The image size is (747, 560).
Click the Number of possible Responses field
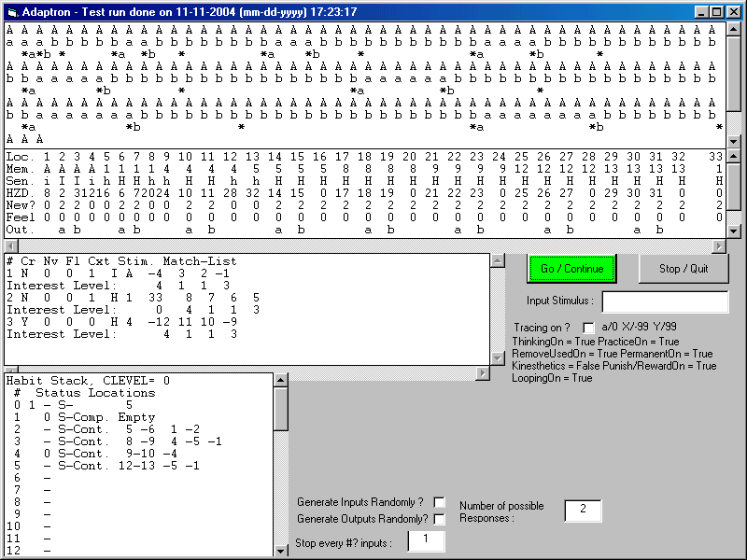point(583,511)
